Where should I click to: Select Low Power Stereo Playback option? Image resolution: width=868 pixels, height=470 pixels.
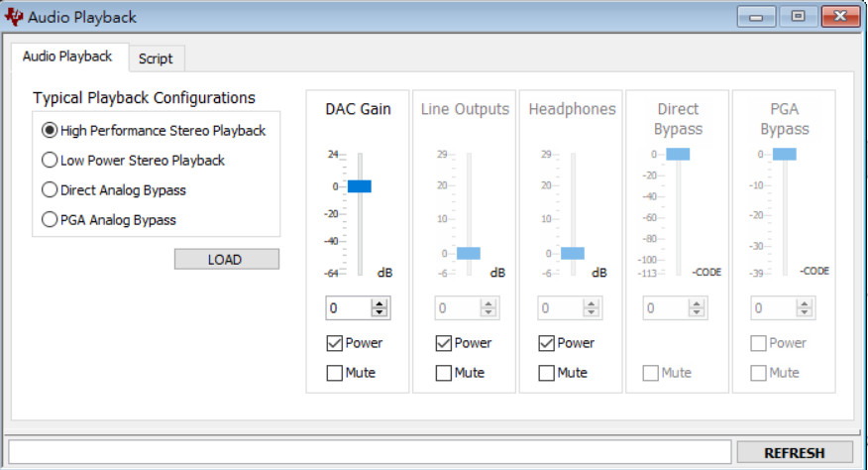click(x=134, y=161)
